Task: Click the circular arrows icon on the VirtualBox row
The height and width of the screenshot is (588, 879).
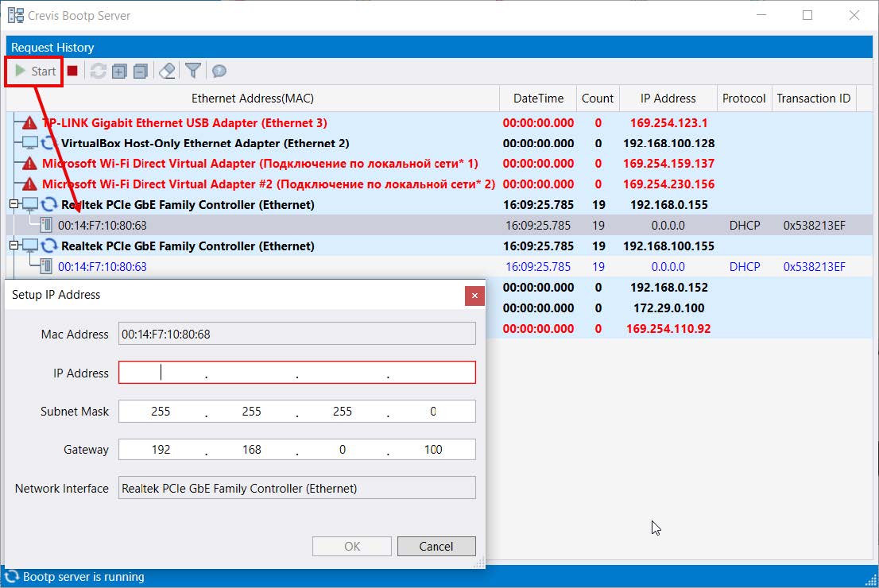Action: click(48, 143)
